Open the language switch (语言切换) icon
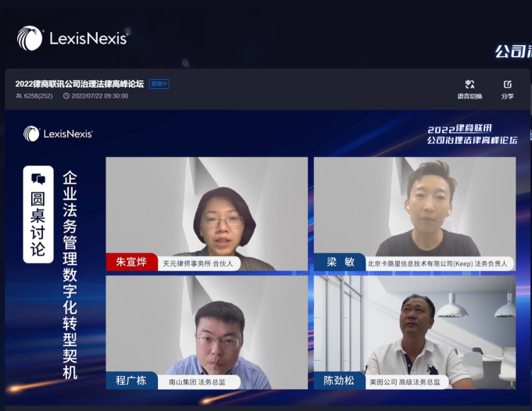This screenshot has height=411, width=532. pyautogui.click(x=470, y=84)
